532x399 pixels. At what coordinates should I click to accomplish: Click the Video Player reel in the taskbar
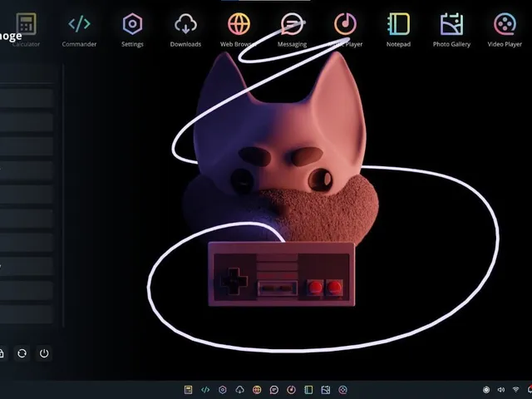pos(342,390)
